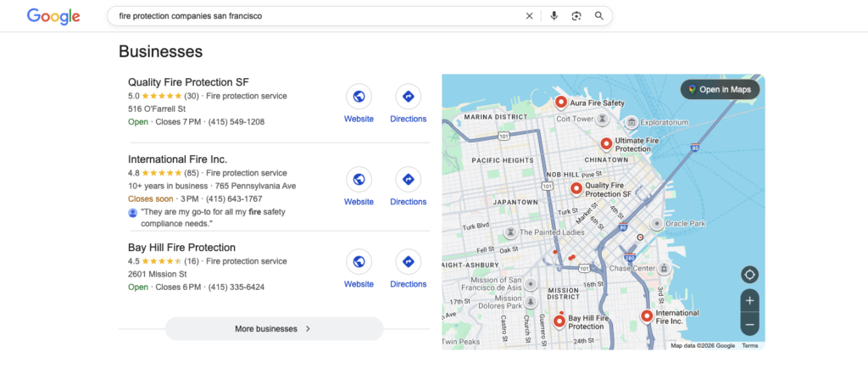Viewport: 868px width, 374px height.
Task: Select Aura Fire Safety map pin
Action: pos(560,102)
